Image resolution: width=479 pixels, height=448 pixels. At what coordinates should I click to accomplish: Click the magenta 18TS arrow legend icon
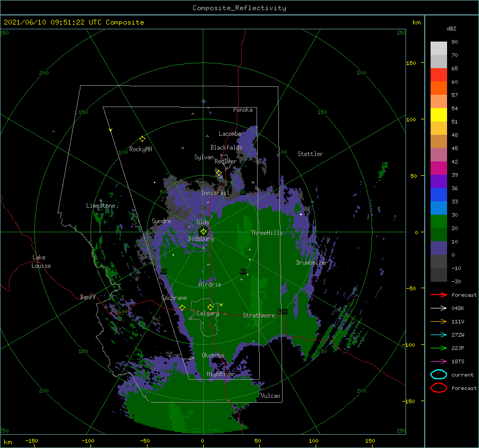pyautogui.click(x=439, y=362)
